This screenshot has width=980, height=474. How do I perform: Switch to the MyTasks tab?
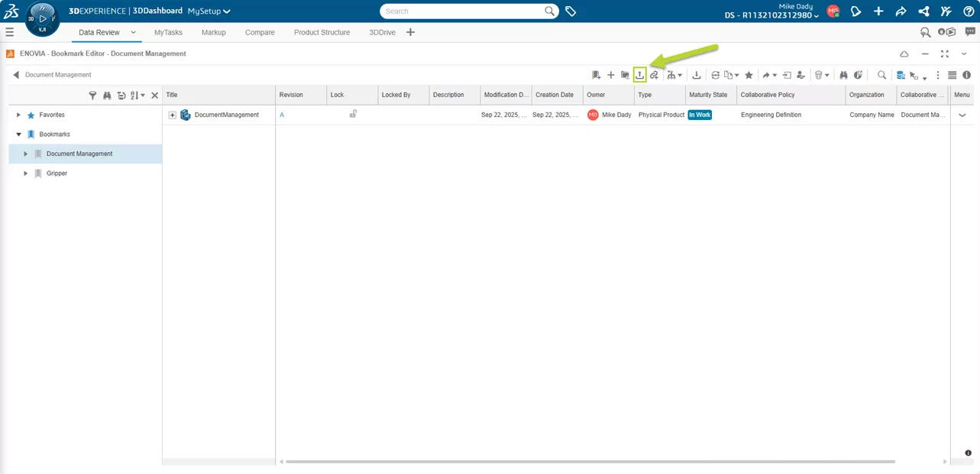(167, 32)
